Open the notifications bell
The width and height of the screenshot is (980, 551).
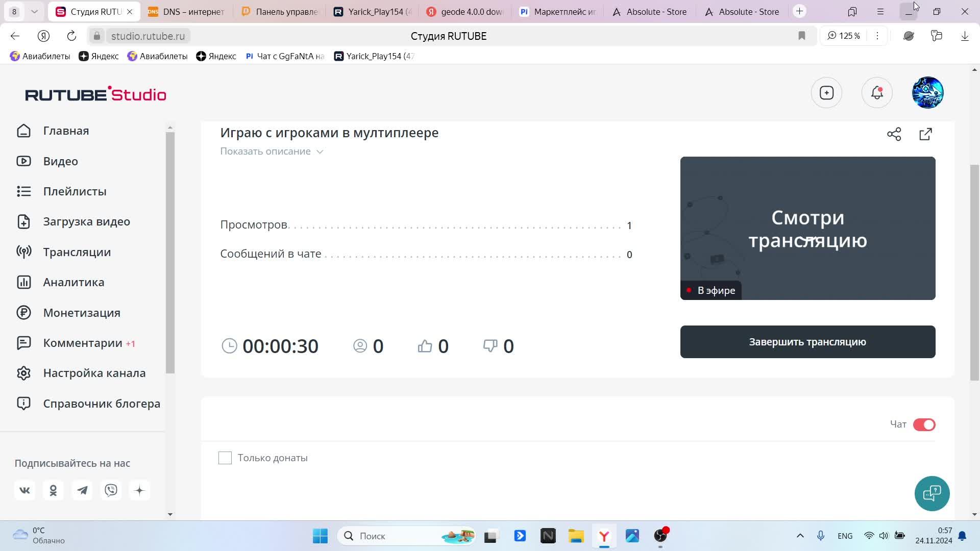876,93
